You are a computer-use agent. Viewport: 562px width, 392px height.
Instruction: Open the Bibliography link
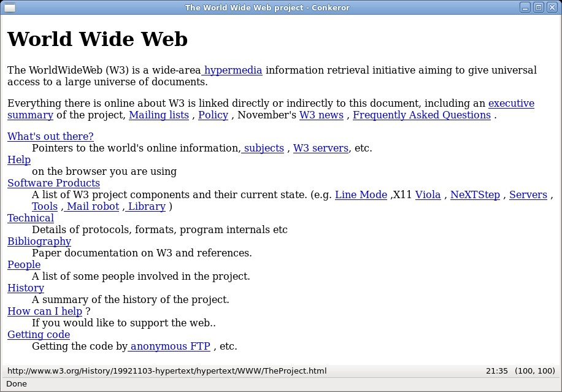[39, 242]
